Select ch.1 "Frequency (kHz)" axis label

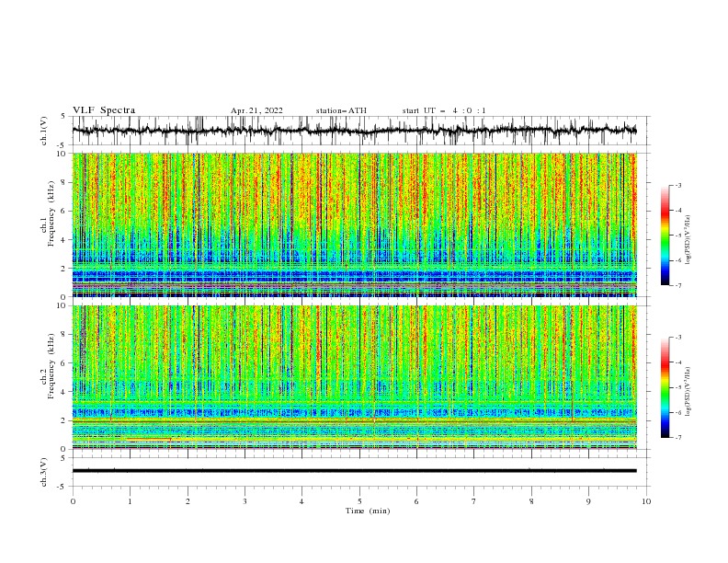coord(51,213)
